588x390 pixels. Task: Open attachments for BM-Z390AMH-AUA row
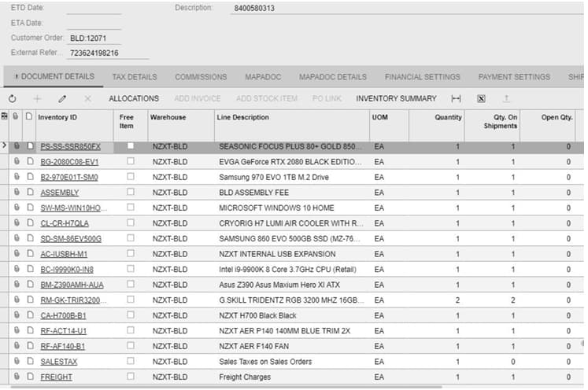(17, 285)
